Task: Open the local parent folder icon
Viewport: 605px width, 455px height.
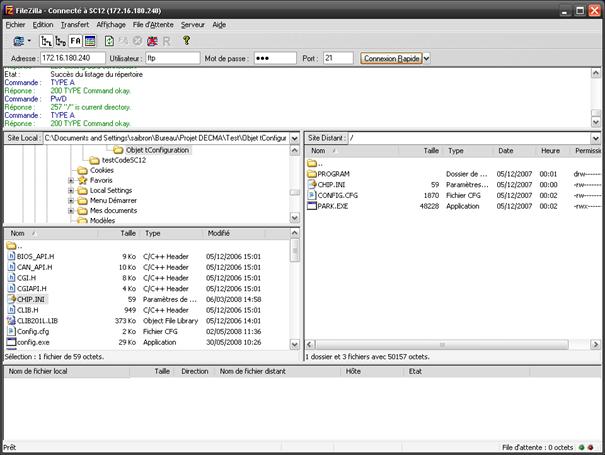Action: pos(11,245)
